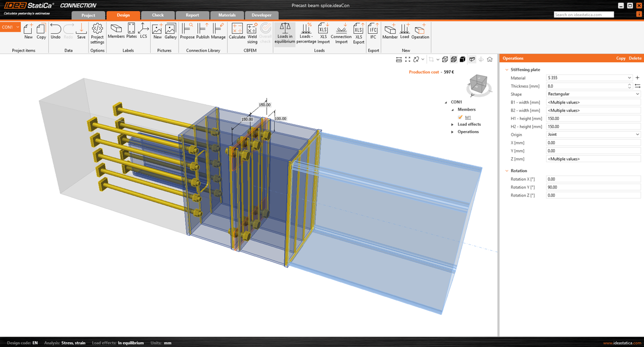Click Copy in the Operations header
This screenshot has width=644, height=347.
click(x=620, y=58)
